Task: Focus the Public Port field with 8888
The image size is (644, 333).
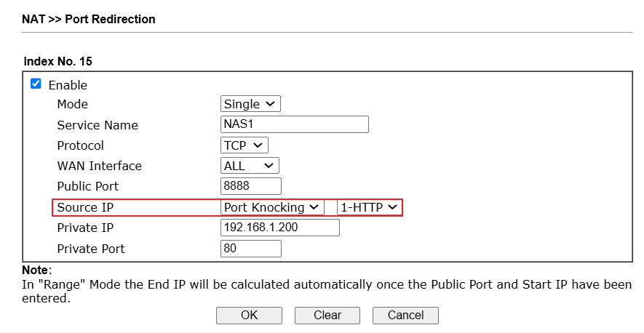Action: point(251,186)
